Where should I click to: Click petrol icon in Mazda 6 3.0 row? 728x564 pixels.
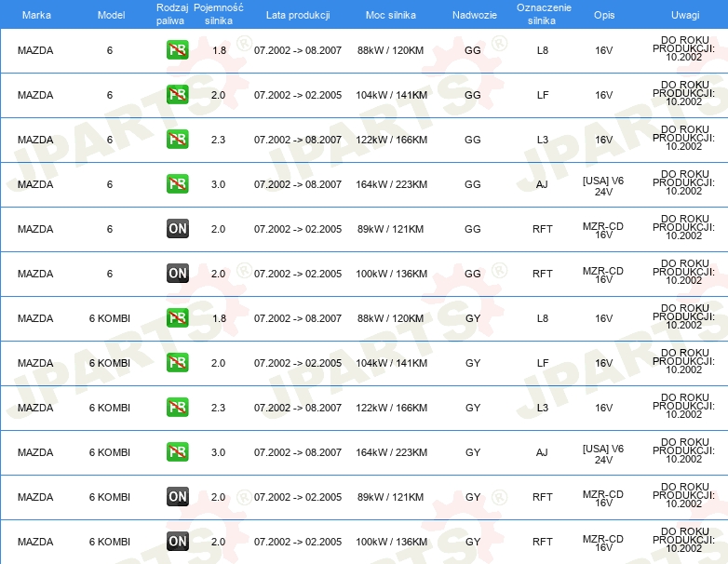pos(178,184)
